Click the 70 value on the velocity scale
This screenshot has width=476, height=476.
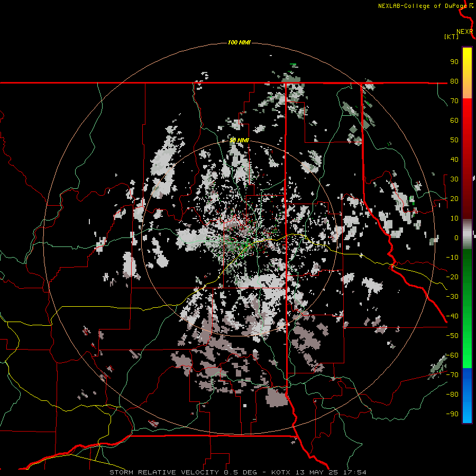click(454, 101)
